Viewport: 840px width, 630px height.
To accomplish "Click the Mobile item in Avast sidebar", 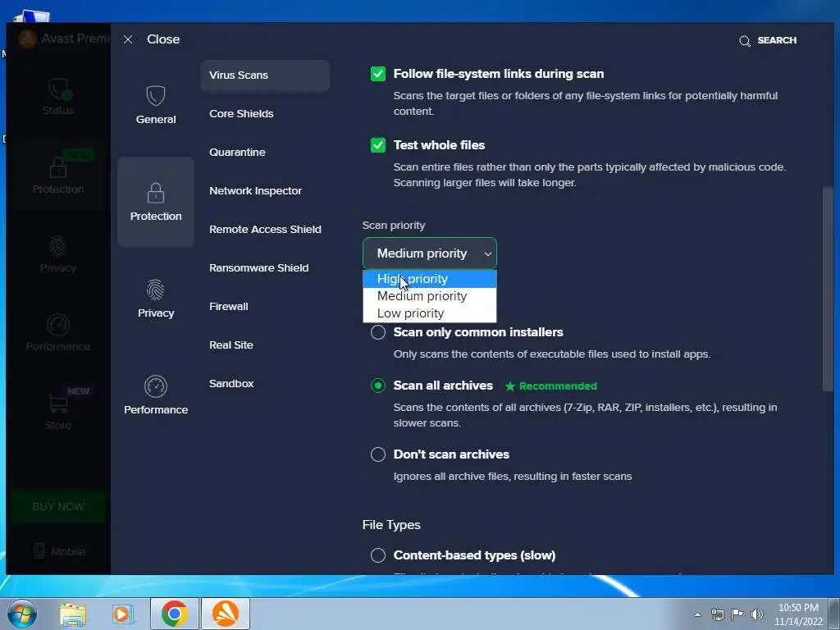I will [59, 551].
